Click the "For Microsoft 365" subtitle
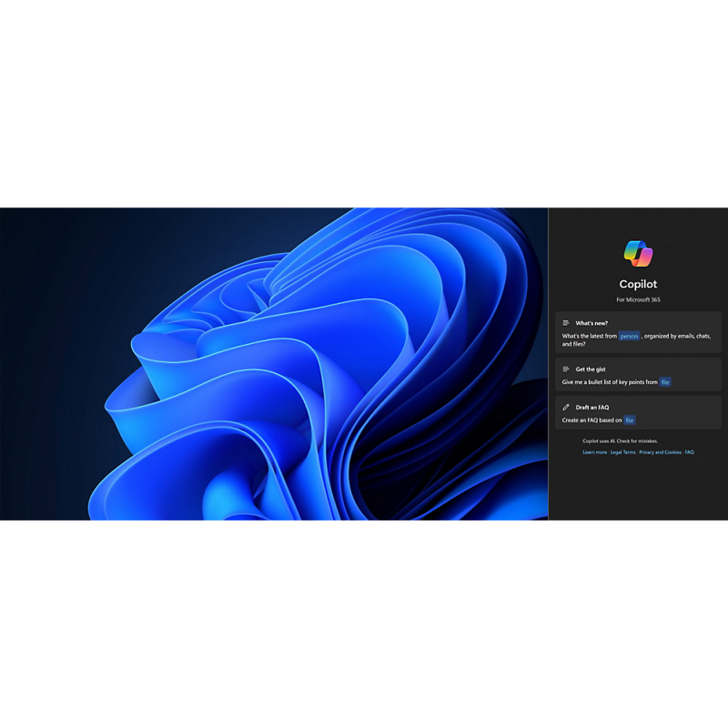Screen dimensions: 728x728 click(x=638, y=300)
